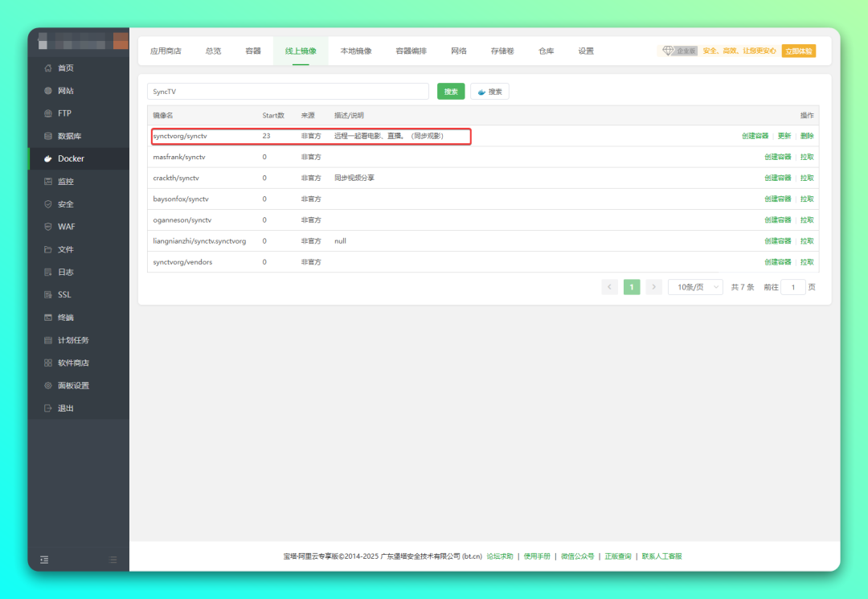Collapse the sidebar using bottom-left menu icon
Screen dimensions: 868x599
(44, 560)
